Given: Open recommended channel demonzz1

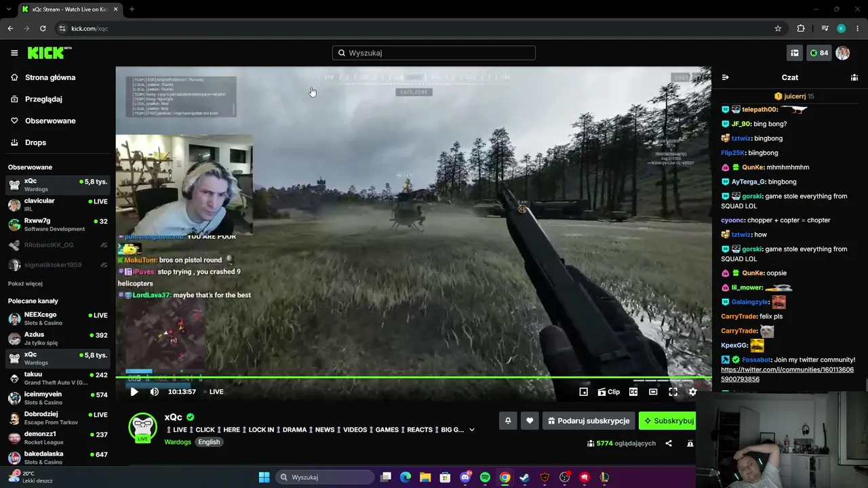Looking at the screenshot, I should 58,438.
